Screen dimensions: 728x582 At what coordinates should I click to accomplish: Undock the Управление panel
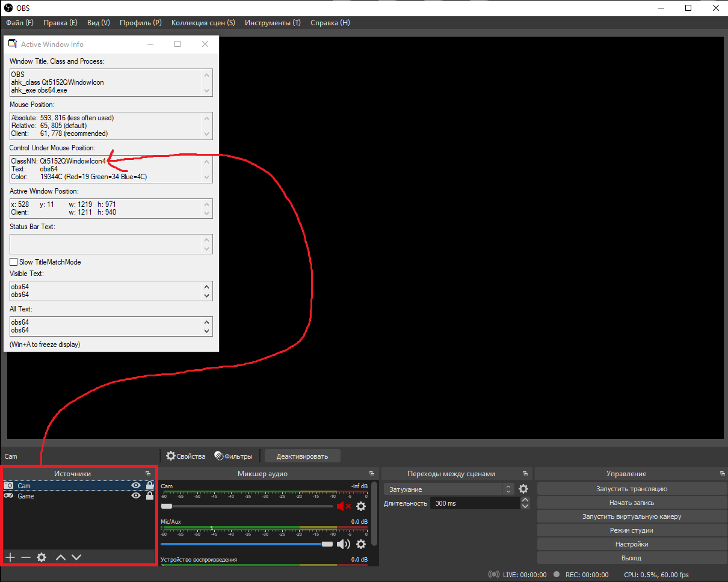coord(722,474)
